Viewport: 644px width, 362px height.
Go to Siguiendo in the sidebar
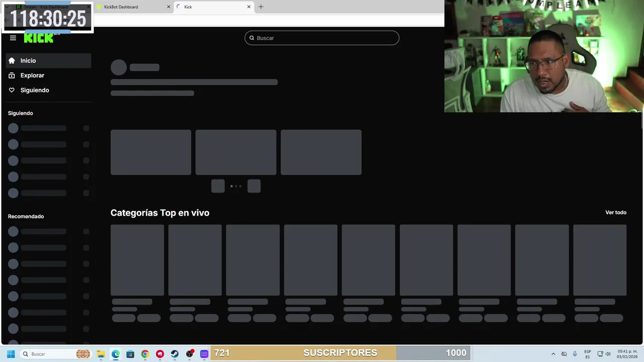point(48,90)
